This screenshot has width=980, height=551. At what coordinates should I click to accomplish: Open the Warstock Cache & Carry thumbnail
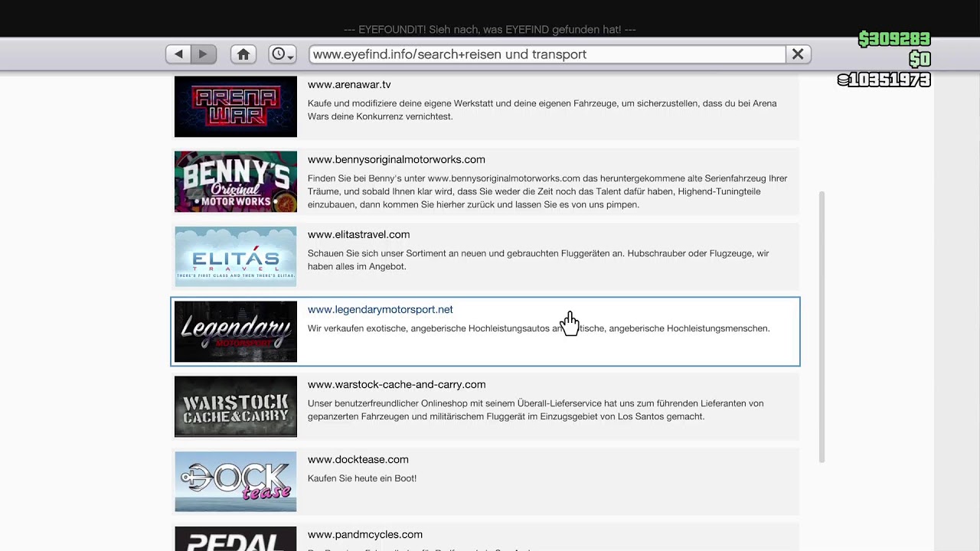(236, 406)
